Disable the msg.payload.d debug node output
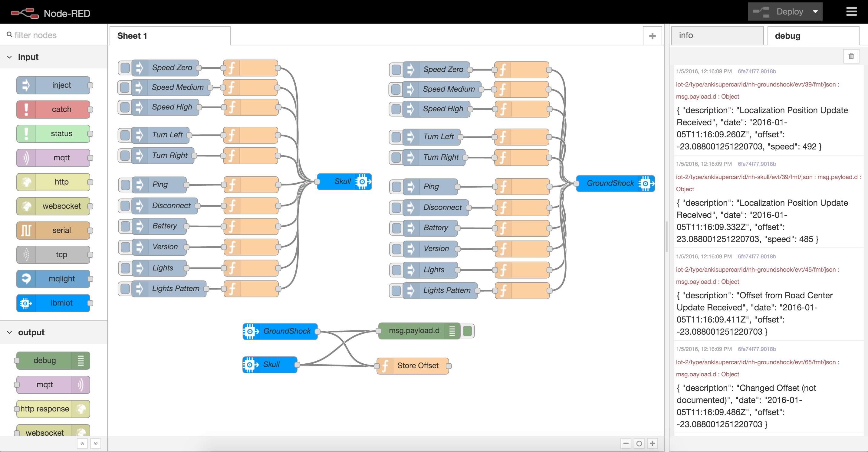Viewport: 868px width, 452px height. click(x=468, y=331)
